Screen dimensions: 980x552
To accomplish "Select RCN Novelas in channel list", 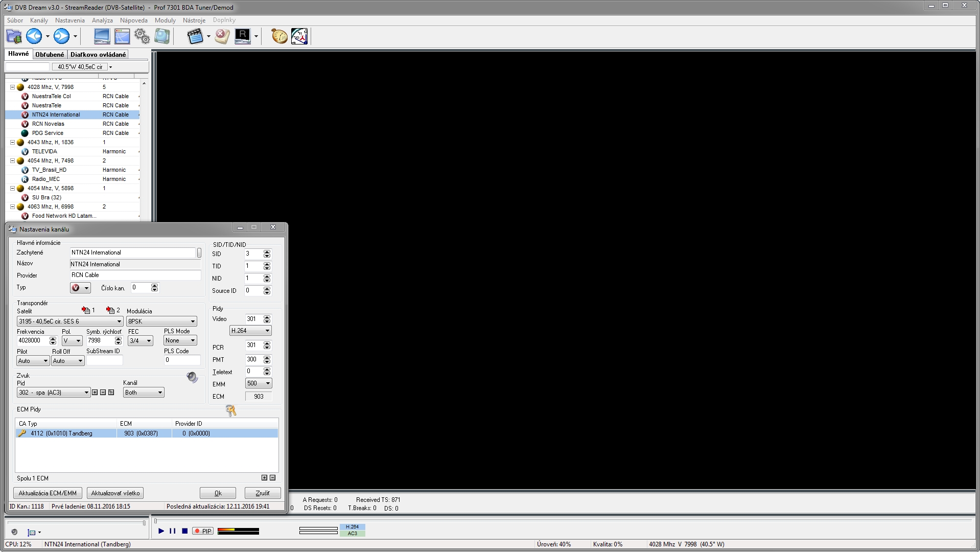I will [73, 124].
